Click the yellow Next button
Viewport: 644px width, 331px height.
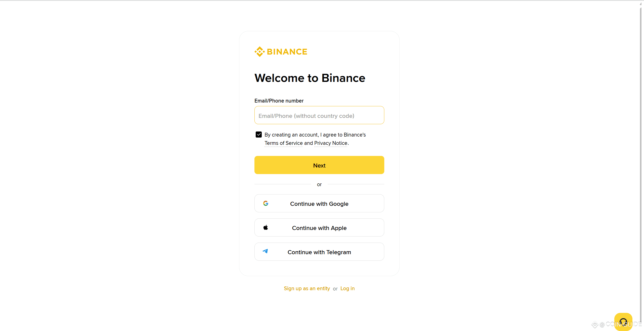pos(319,165)
